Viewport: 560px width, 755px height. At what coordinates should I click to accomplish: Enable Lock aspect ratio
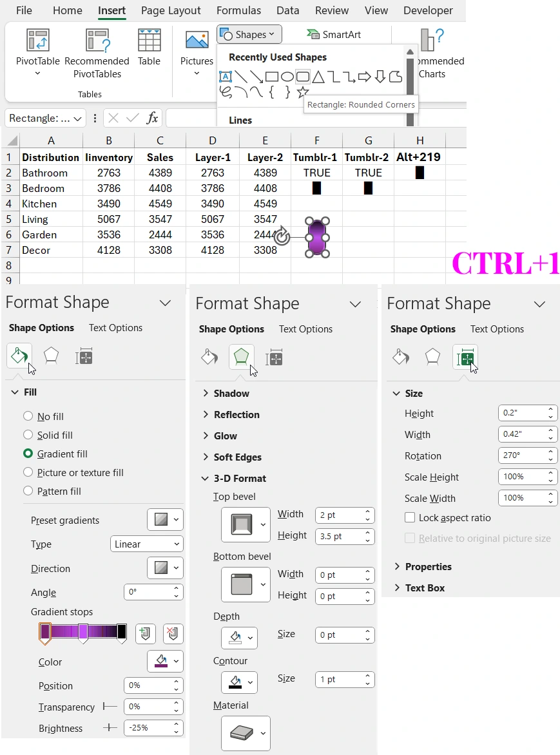point(410,517)
